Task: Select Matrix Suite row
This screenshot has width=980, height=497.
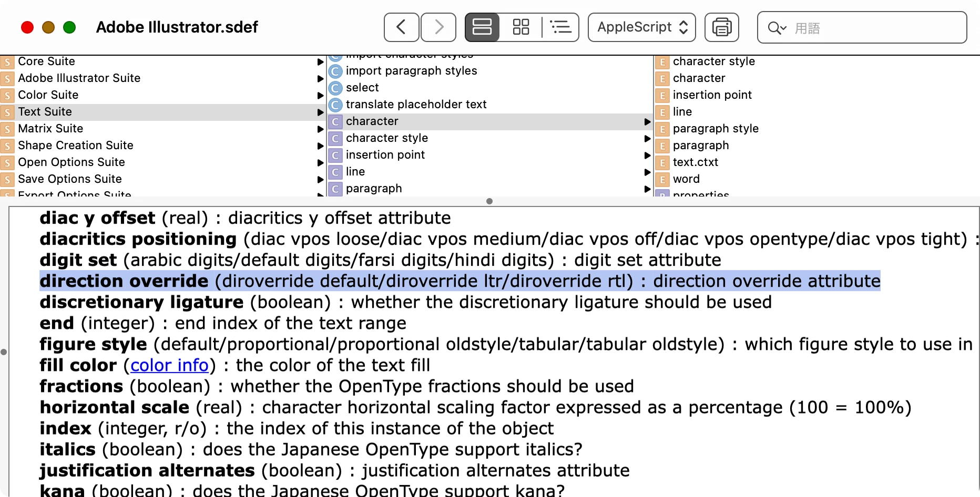Action: coord(162,129)
